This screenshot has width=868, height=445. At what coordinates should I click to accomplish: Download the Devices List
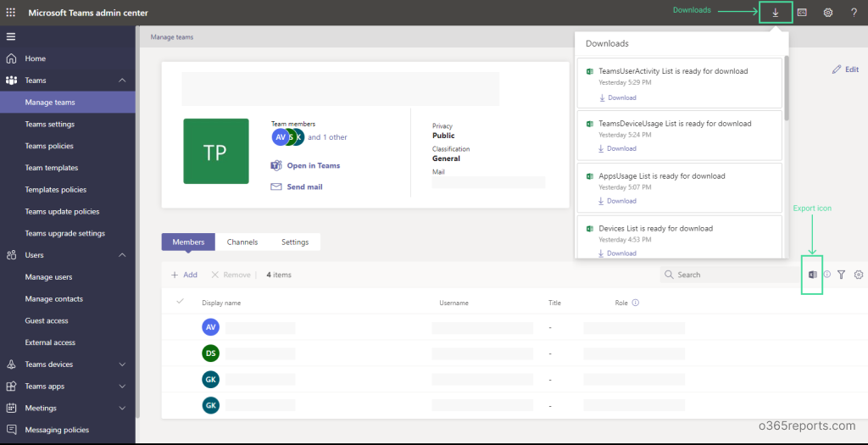click(x=617, y=253)
